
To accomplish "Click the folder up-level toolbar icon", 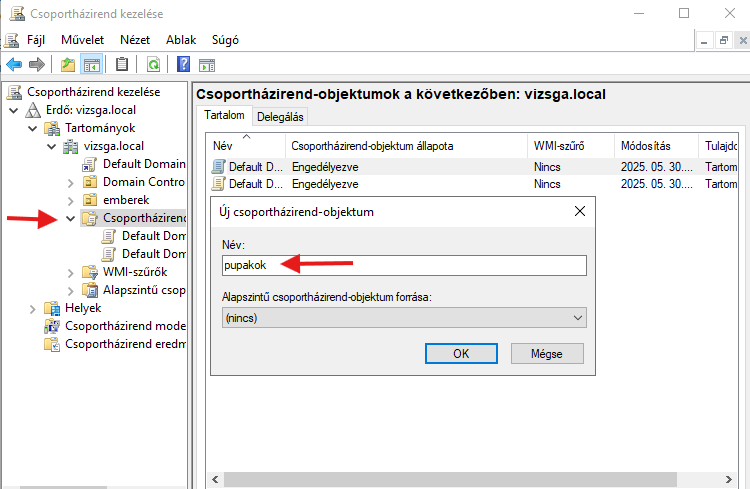I will pos(68,65).
